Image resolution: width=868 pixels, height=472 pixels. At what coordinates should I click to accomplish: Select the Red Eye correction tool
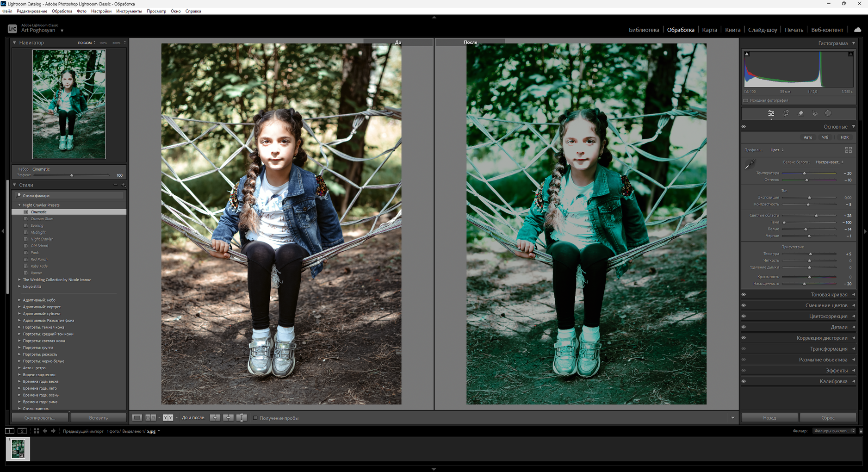(815, 113)
